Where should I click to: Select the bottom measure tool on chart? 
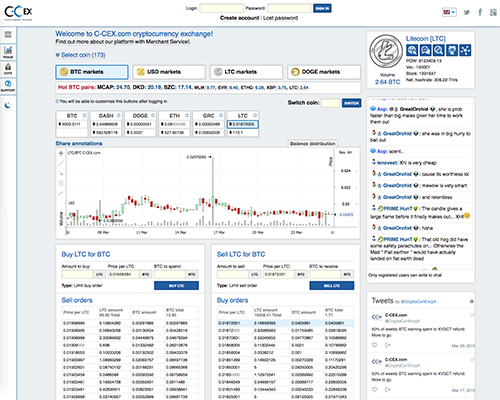coord(61,193)
